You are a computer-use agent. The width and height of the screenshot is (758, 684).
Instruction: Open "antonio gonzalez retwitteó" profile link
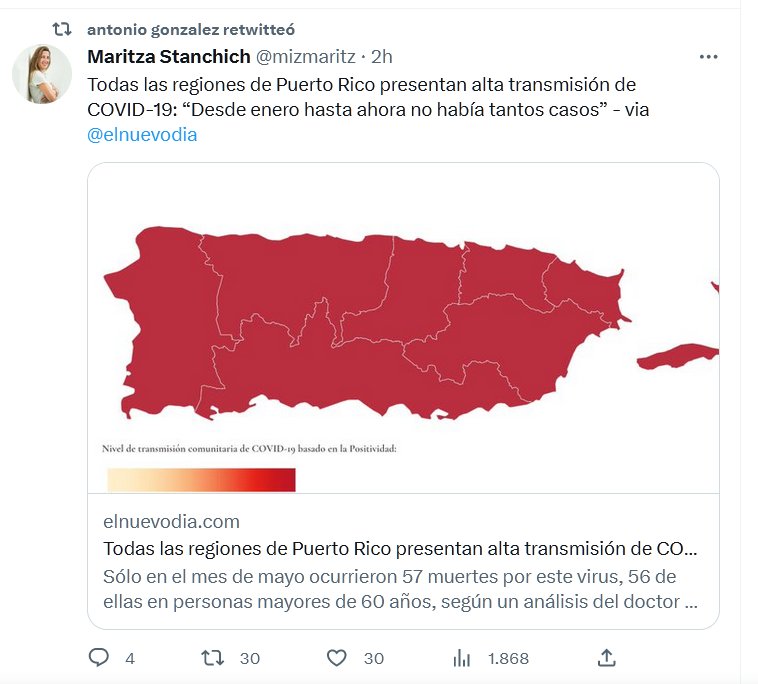[x=191, y=30]
